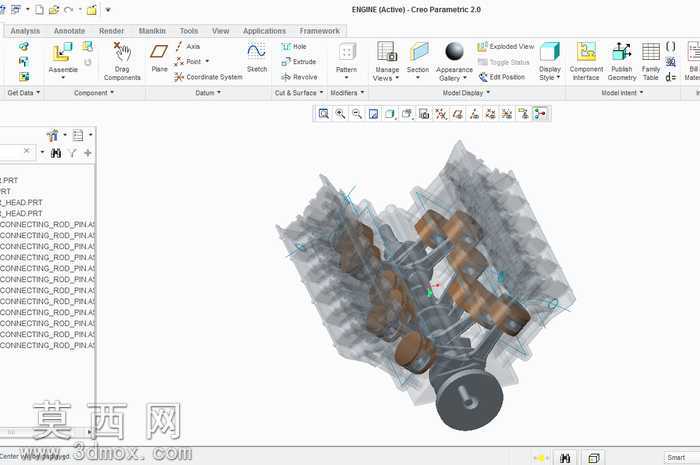Screen dimensions: 700x465
Task: Toggle spin center display icon
Action: [x=540, y=114]
